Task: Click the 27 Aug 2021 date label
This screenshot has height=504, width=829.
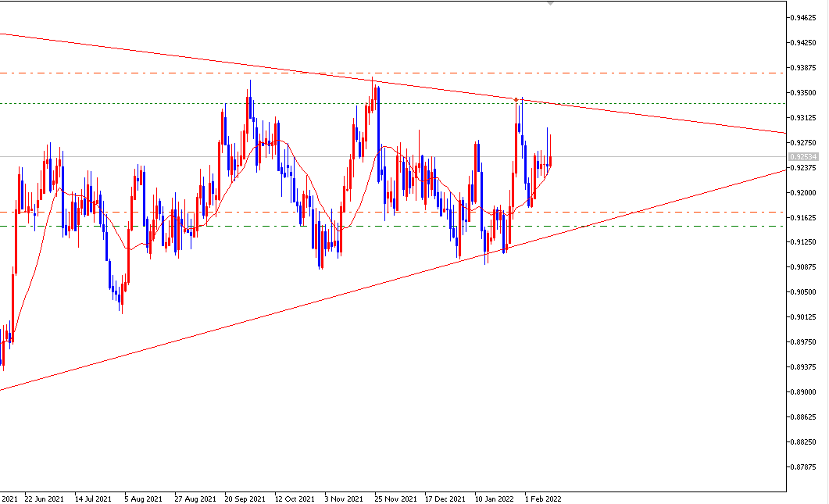Action: (195, 499)
